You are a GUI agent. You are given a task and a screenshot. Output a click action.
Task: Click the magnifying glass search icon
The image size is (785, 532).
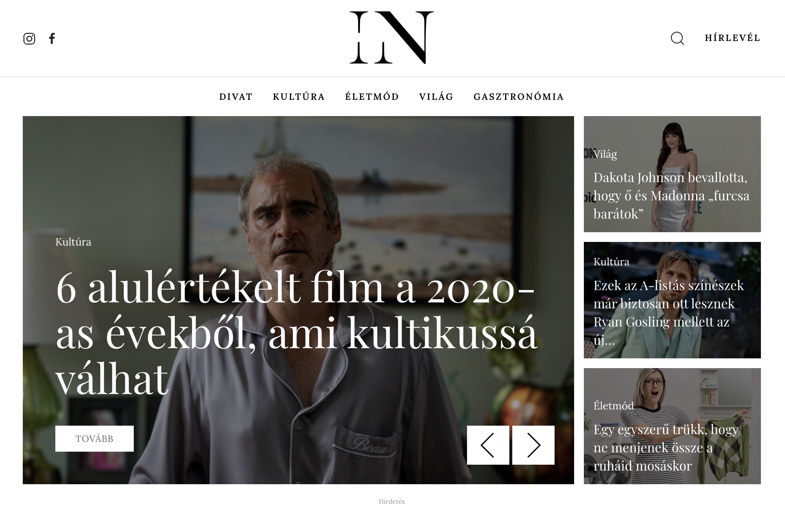pyautogui.click(x=677, y=38)
